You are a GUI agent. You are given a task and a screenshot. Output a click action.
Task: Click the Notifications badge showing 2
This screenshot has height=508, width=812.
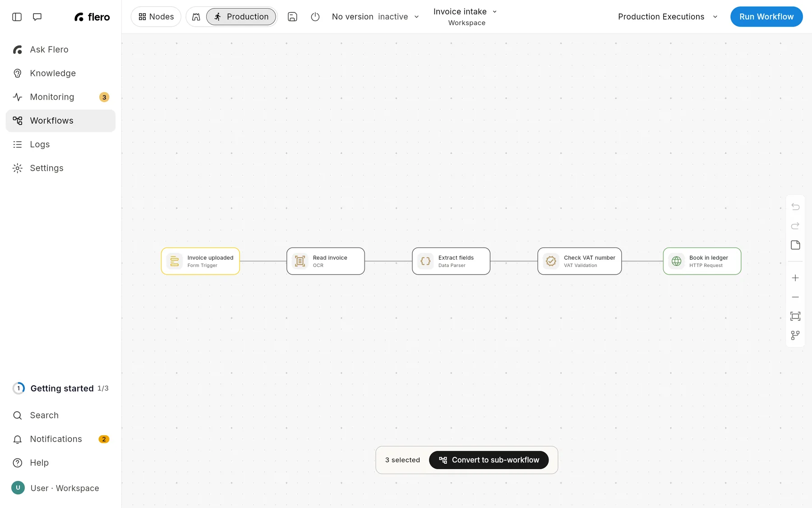pos(104,439)
